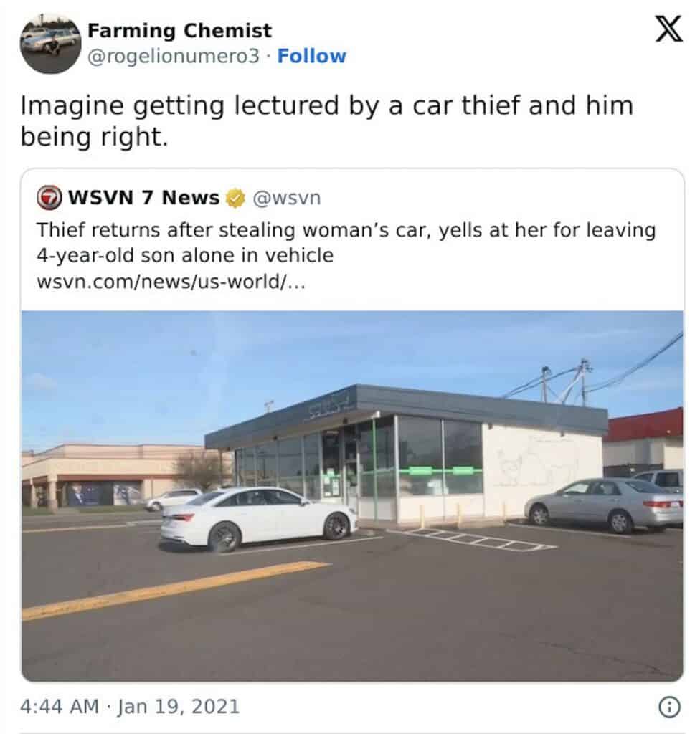Open the info icon at bottom right
This screenshot has width=700, height=734.
pos(671,706)
